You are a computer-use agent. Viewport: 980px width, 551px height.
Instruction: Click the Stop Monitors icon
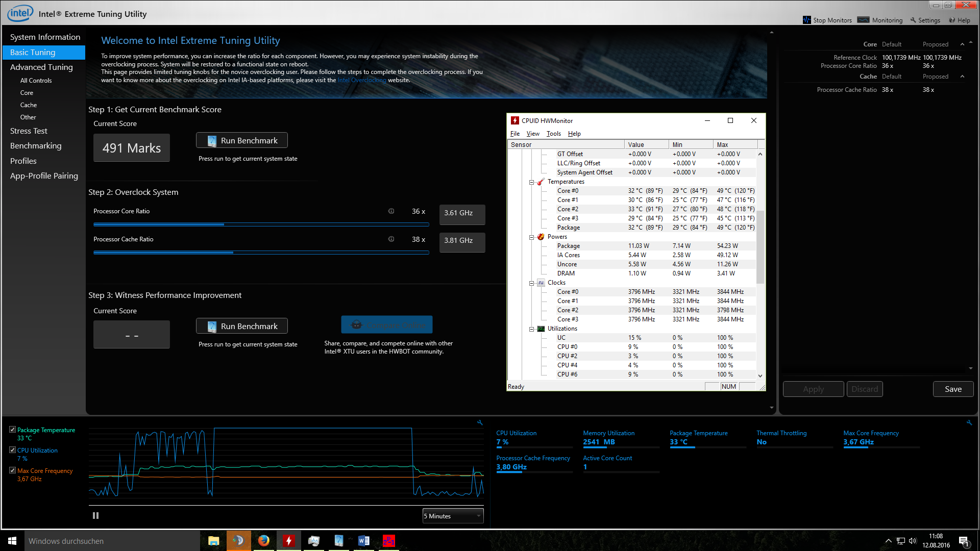click(807, 20)
